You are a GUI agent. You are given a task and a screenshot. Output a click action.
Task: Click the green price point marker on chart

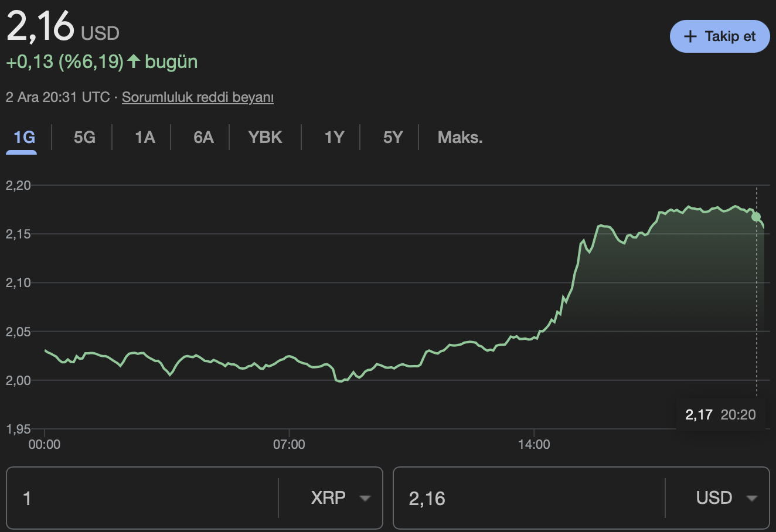point(757,216)
